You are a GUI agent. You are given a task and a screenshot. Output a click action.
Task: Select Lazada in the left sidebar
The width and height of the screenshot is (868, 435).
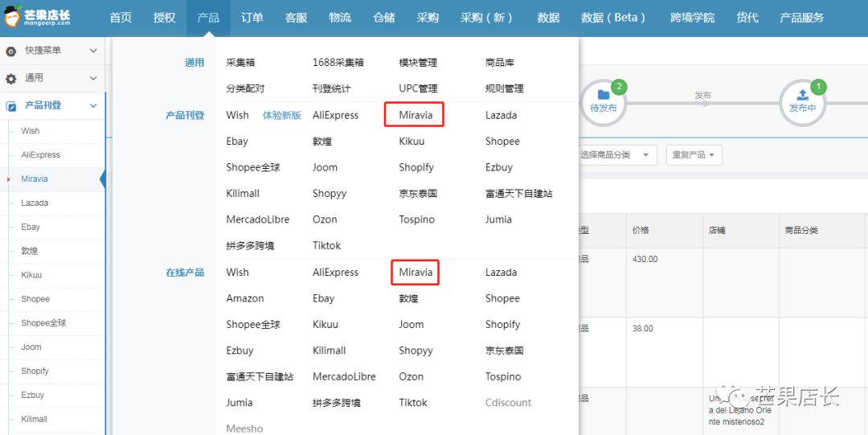coord(35,203)
